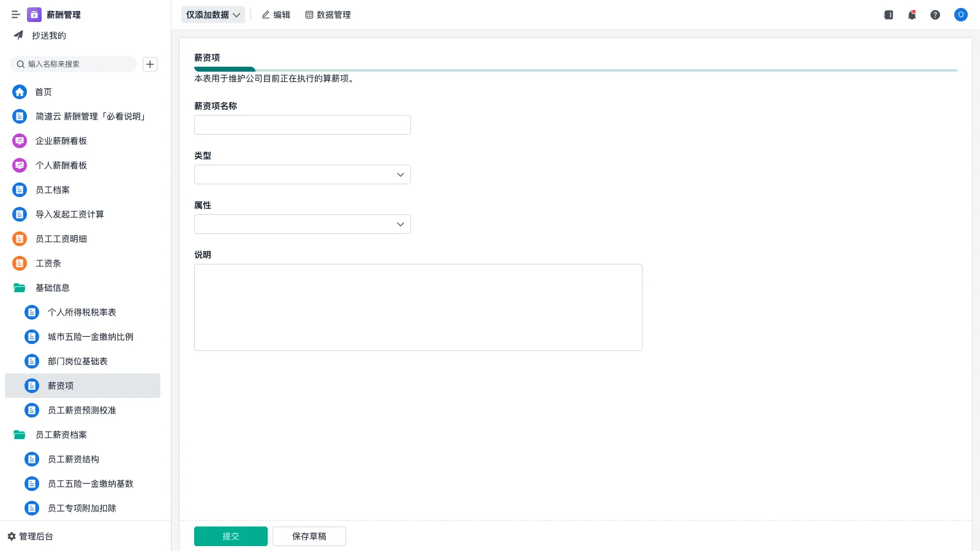Screen dimensions: 980x551
Task: Open 企业薪酬看板 in the sidebar
Action: [x=83, y=141]
